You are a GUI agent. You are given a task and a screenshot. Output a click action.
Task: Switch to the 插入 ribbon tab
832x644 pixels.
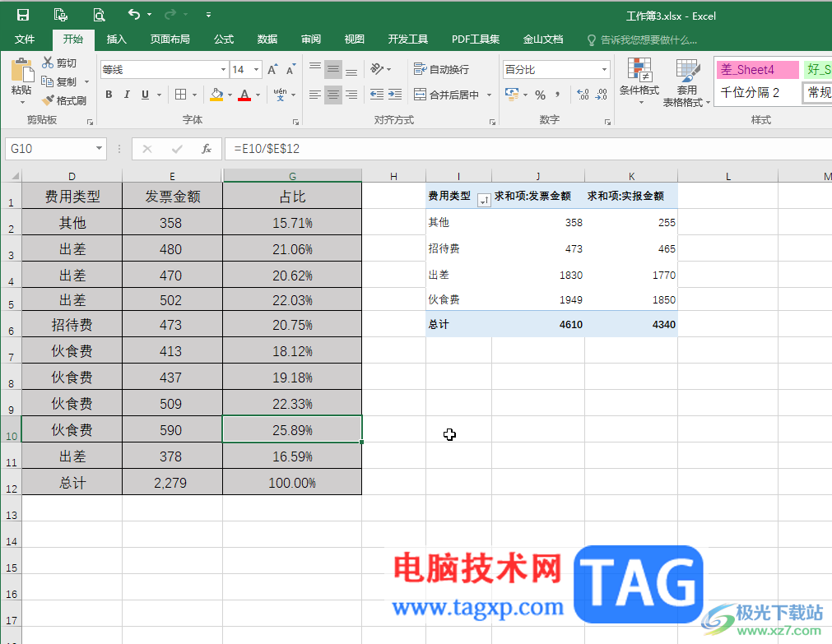[116, 39]
